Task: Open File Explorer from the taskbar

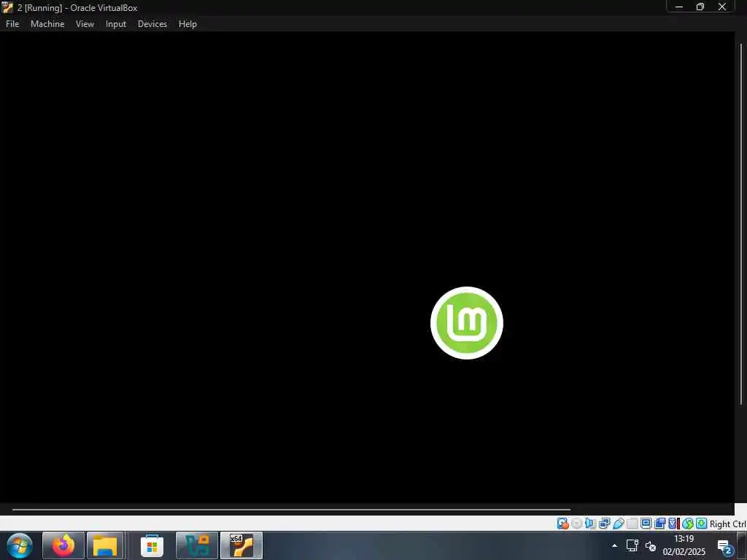Action: (x=105, y=545)
